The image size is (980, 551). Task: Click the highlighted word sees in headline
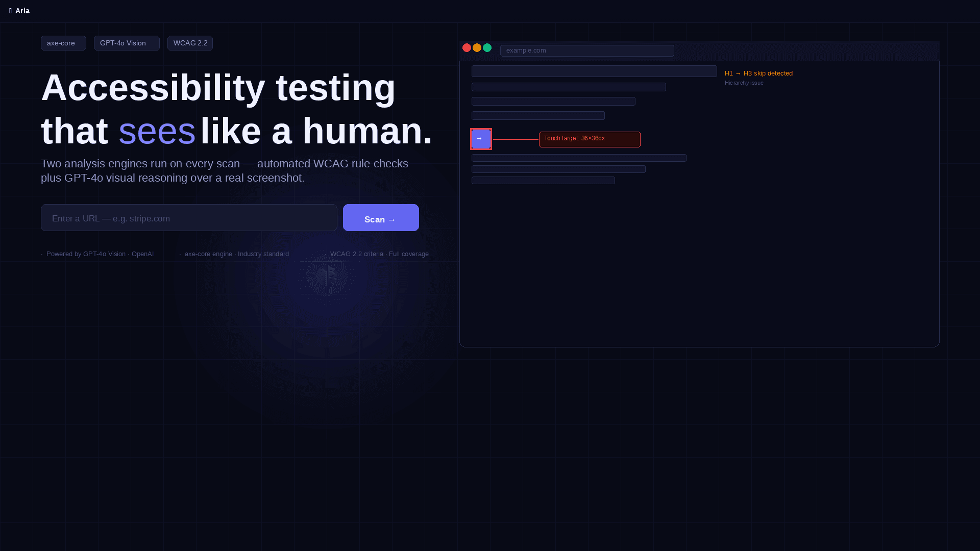157,131
